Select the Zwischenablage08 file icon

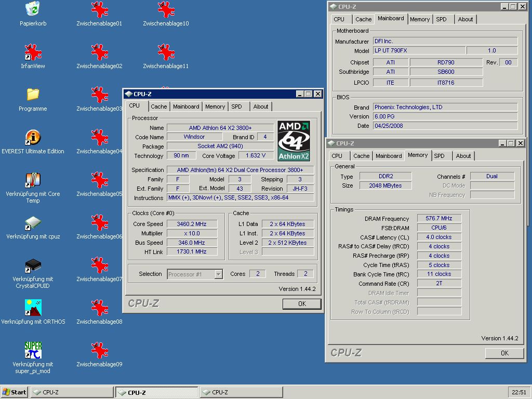99,308
